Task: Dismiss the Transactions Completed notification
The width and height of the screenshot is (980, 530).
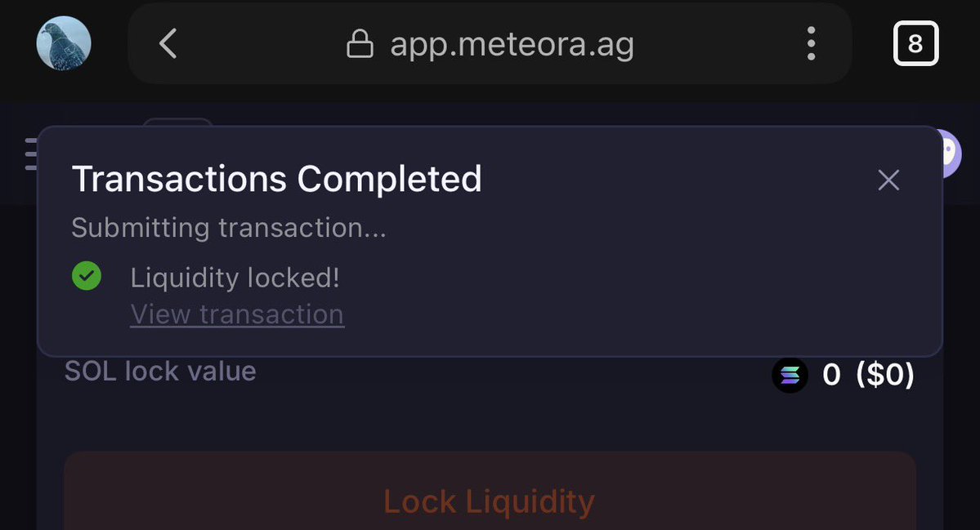Action: tap(888, 180)
